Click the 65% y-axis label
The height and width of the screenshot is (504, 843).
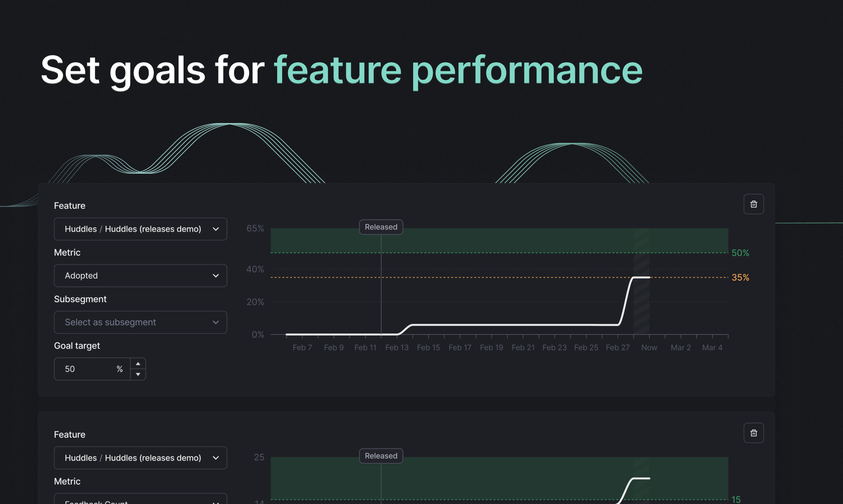coord(255,228)
